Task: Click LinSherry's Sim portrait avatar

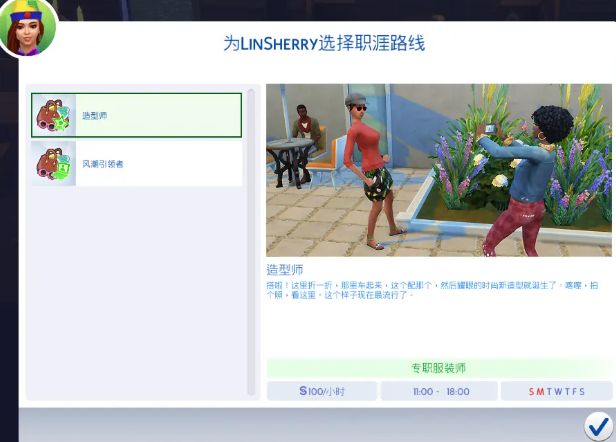Action: [28, 28]
